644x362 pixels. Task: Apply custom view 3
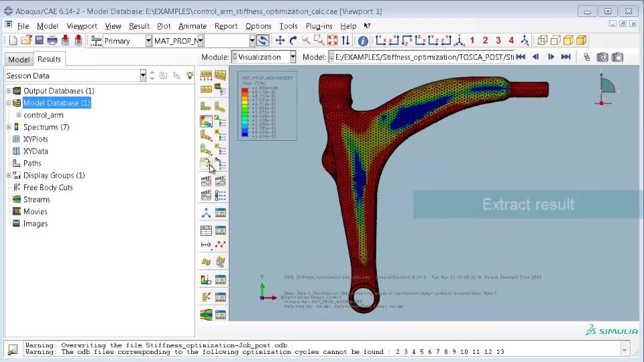tap(498, 40)
